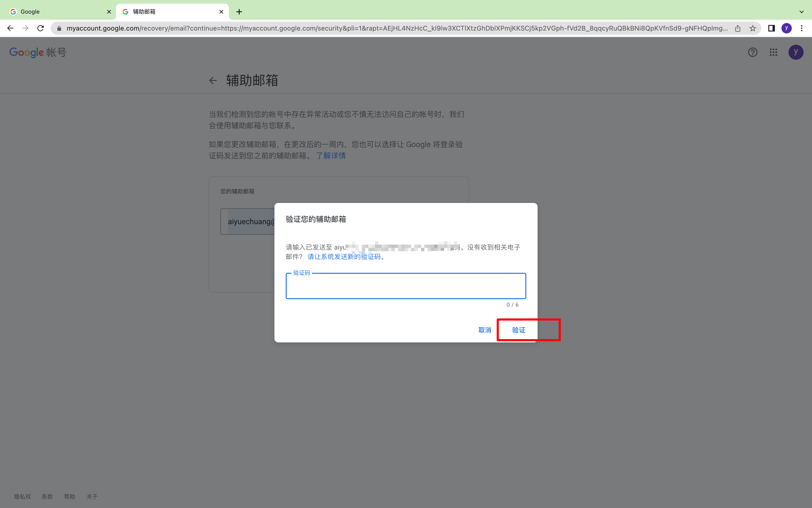Image resolution: width=812 pixels, height=508 pixels.
Task: Focus the 验证码 input field
Action: [406, 286]
